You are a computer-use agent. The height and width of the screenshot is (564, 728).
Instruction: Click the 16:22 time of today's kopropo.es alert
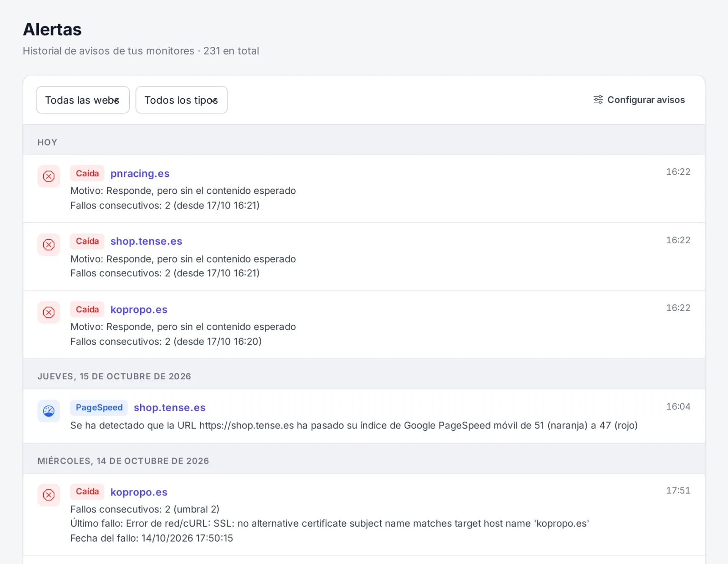pyautogui.click(x=678, y=308)
